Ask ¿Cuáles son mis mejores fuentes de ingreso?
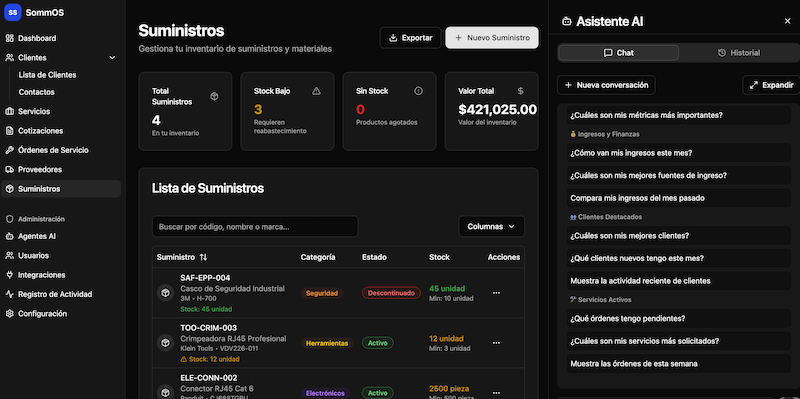 (679, 176)
